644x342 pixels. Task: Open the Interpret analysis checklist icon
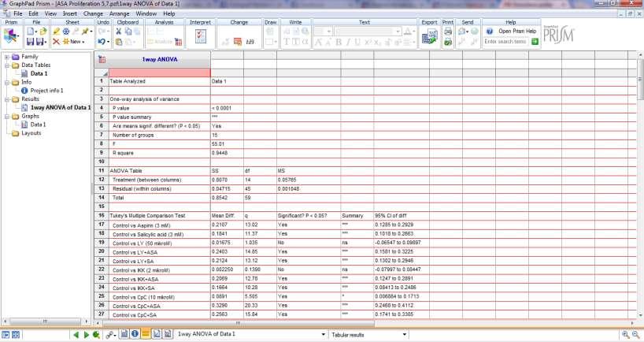click(x=201, y=36)
